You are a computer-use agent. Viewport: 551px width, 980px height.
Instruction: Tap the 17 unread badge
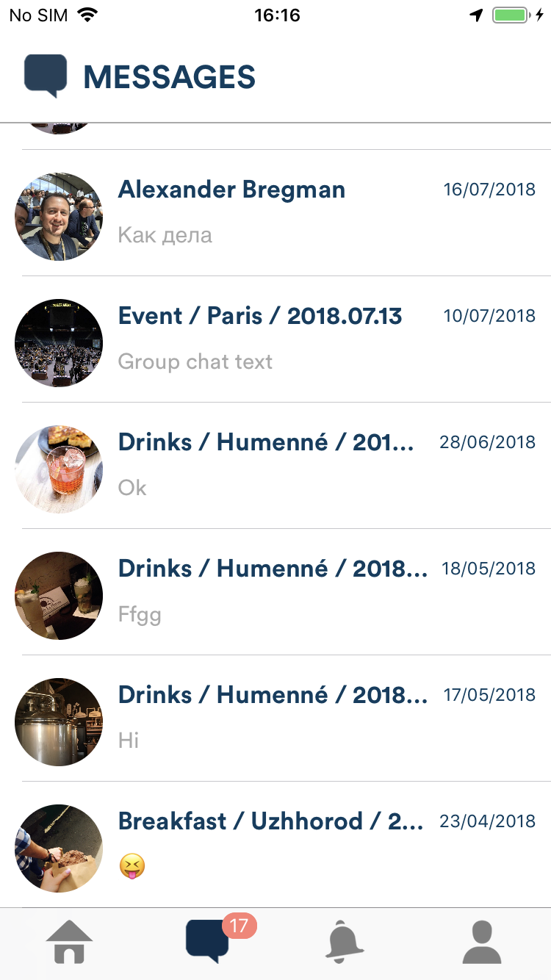pos(239,925)
